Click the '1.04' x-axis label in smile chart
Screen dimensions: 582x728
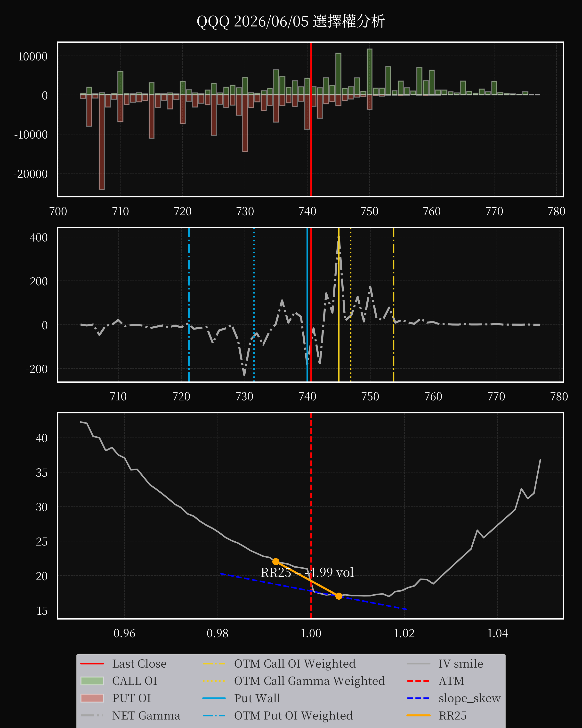497,633
